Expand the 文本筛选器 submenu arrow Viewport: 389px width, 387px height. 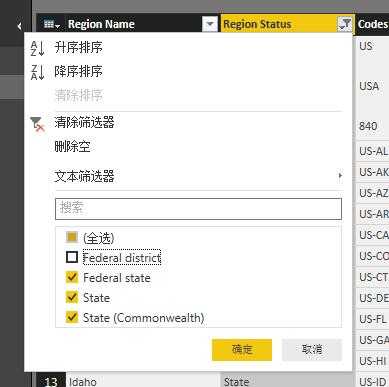click(x=340, y=175)
